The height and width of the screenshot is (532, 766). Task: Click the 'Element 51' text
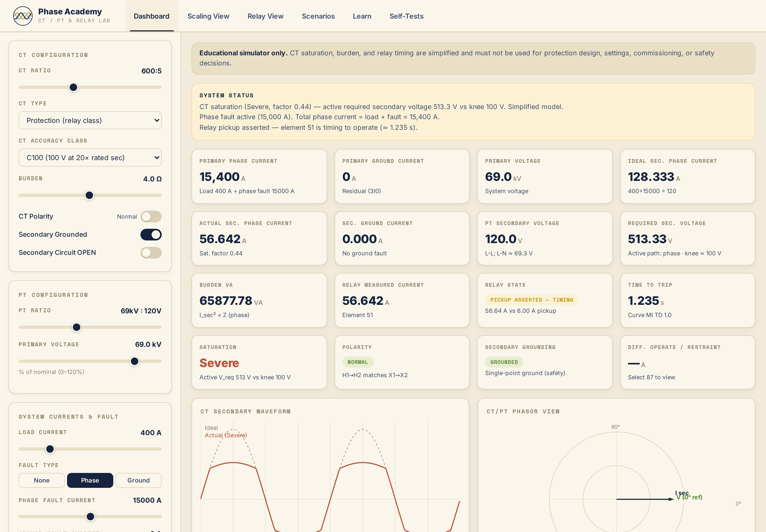[x=357, y=315]
